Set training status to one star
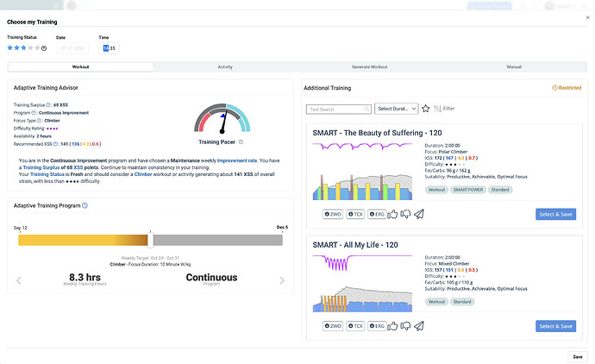595x364 pixels. [9, 47]
